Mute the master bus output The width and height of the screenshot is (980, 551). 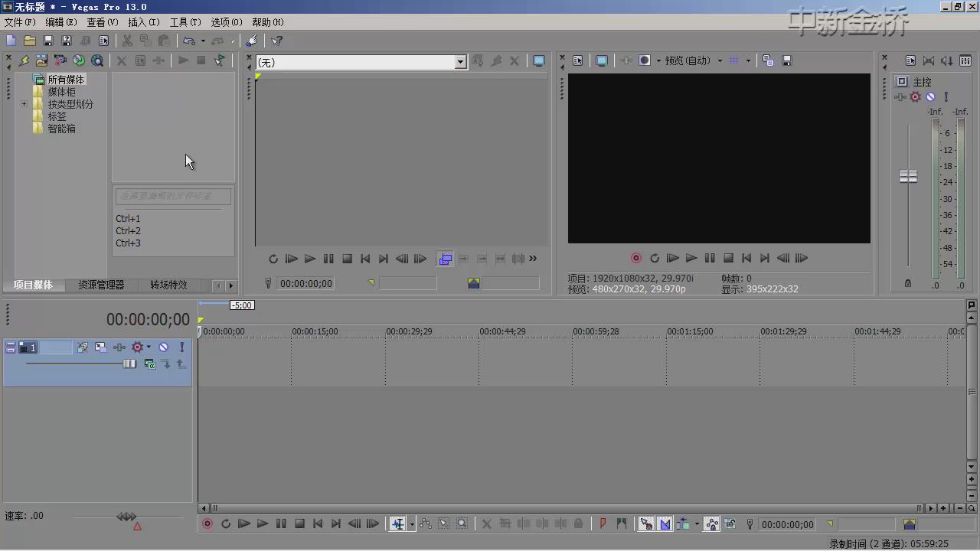point(930,97)
